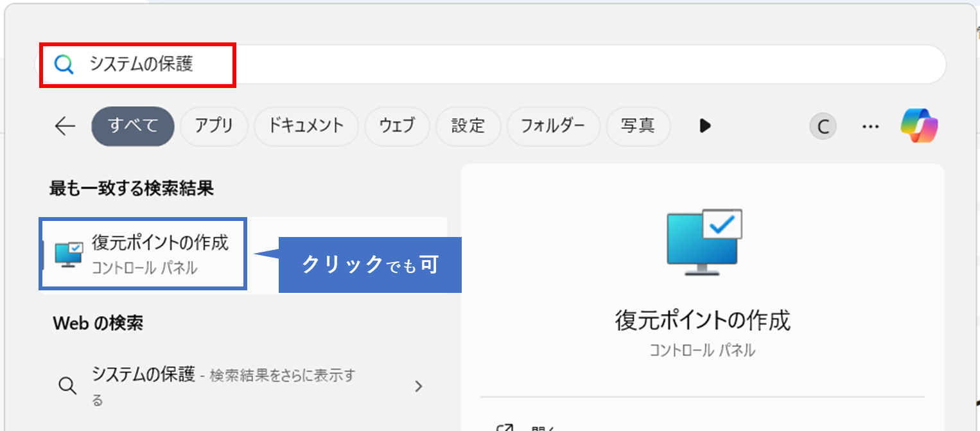Switch to the アプリ filter tab

coord(214,127)
